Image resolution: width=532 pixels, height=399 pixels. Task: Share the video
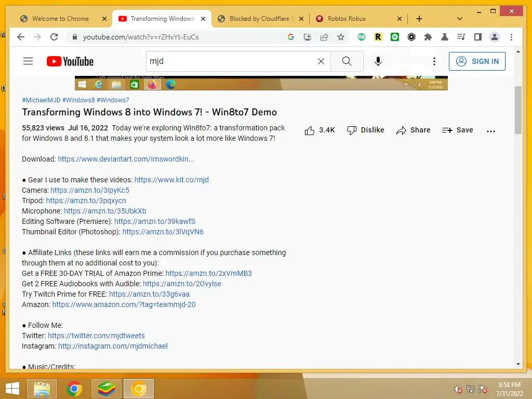coord(413,130)
